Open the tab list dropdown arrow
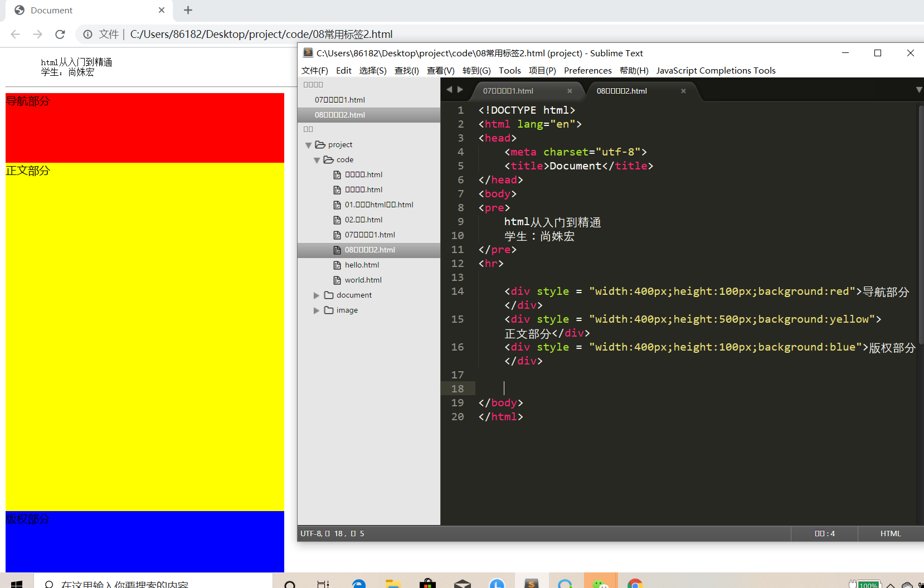Image resolution: width=924 pixels, height=588 pixels. (x=919, y=90)
